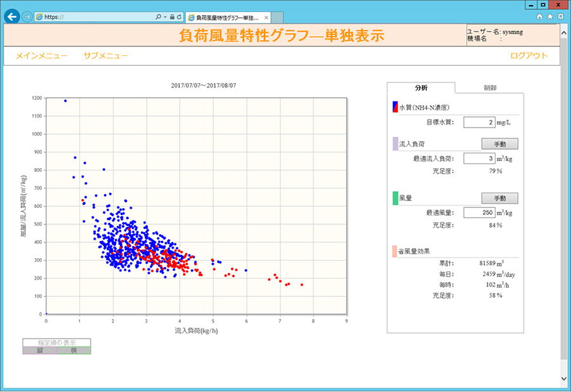Click the 毎日 value 2459 m³/day

click(x=499, y=274)
